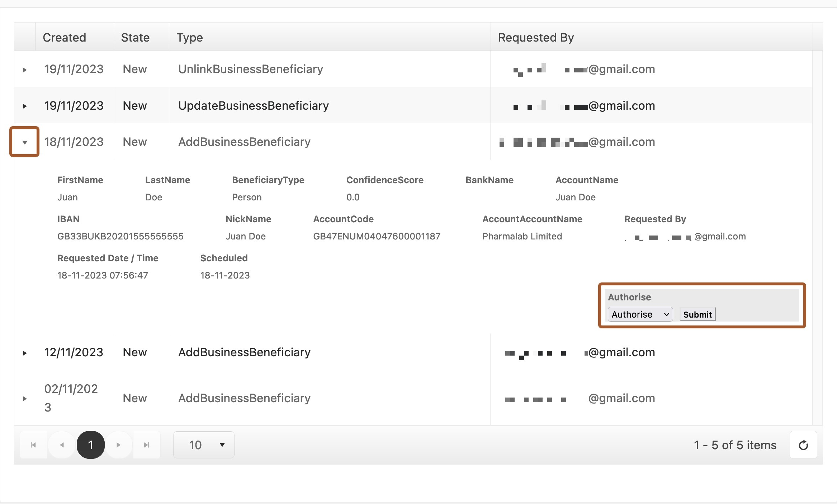Sort by the Created column header
The height and width of the screenshot is (504, 837).
(65, 37)
